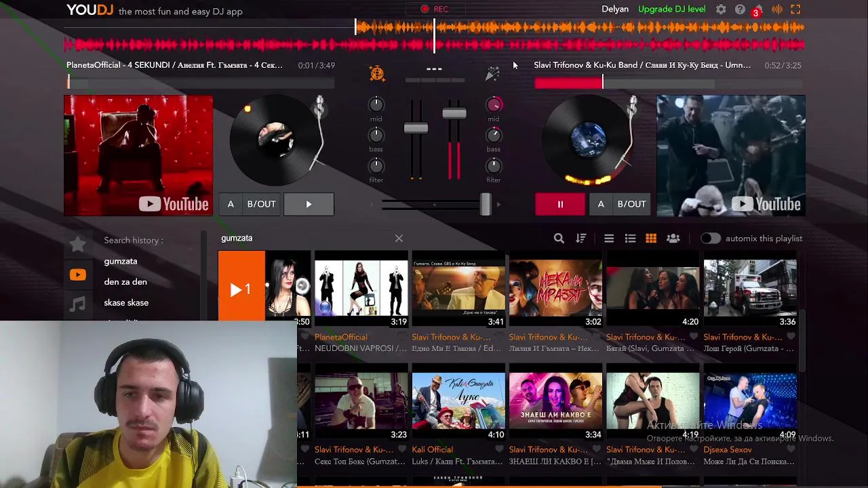Open the Едно Ми Е Такова thumbnail 3:41
The height and width of the screenshot is (488, 868).
click(x=458, y=289)
